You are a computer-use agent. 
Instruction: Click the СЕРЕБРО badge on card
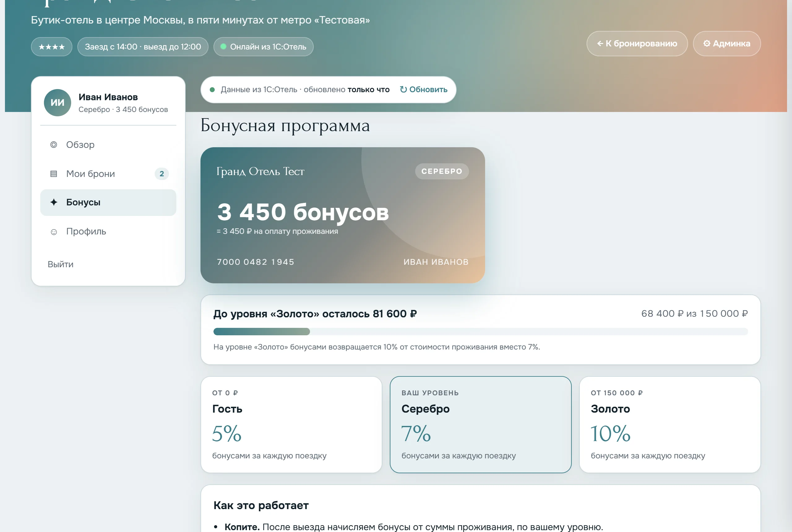pos(442,171)
